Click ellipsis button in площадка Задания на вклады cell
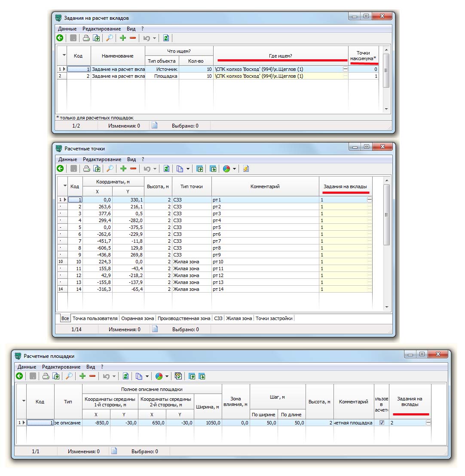Viewport: 465px width, 476px height. click(x=428, y=423)
